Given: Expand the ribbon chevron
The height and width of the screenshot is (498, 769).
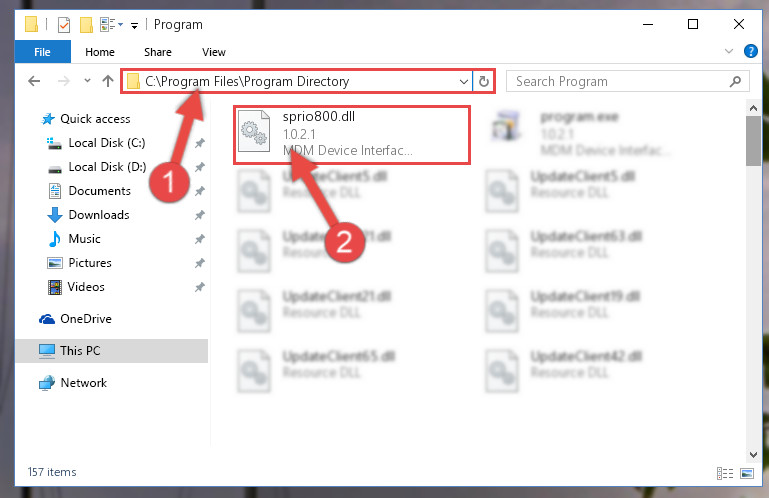Looking at the screenshot, I should point(729,51).
